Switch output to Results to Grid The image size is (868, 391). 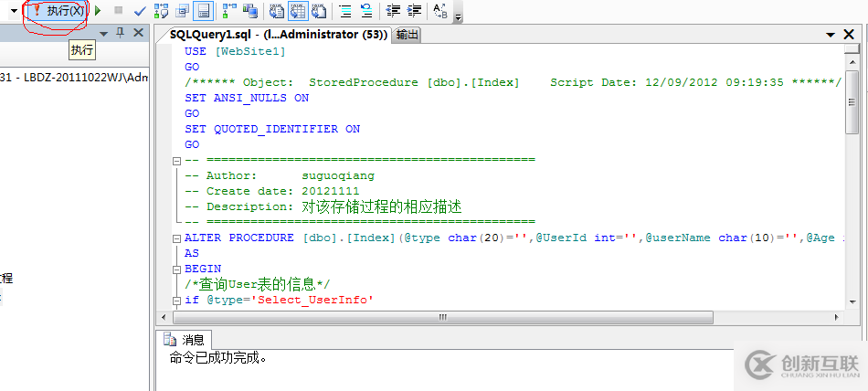pos(299,11)
